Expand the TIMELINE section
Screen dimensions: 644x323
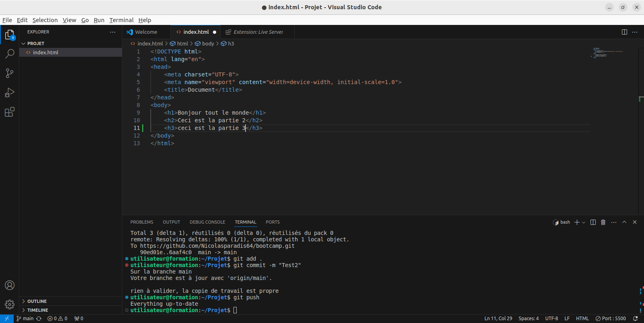[x=70, y=310]
